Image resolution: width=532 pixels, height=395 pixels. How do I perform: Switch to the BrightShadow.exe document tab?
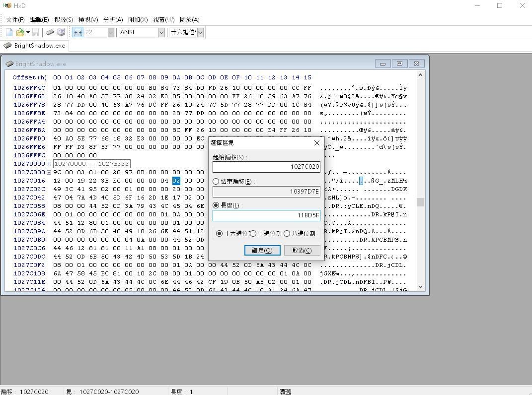pyautogui.click(x=35, y=46)
